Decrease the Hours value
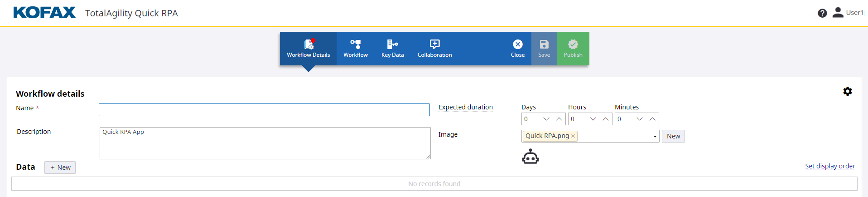The image size is (868, 197). pos(593,119)
